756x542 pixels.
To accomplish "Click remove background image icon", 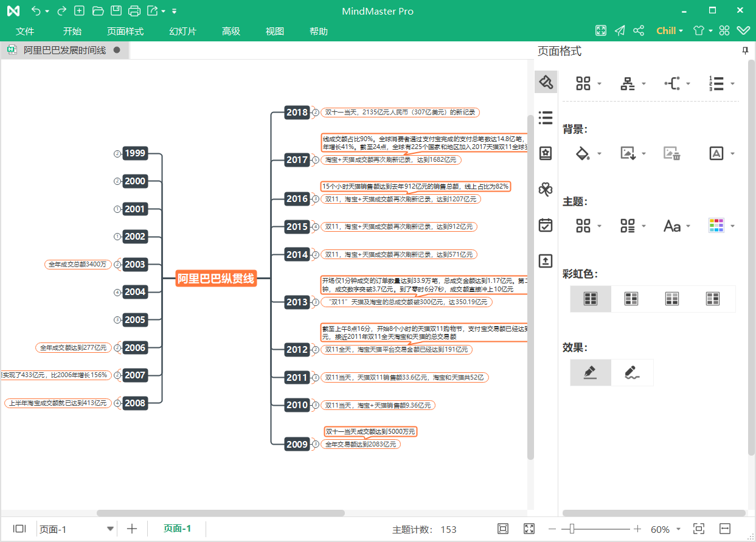I will (671, 153).
